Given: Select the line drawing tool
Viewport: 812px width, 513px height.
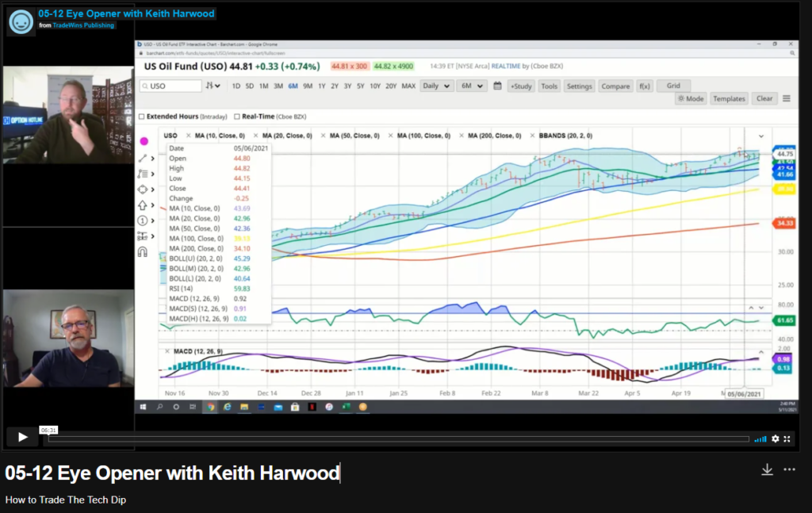Looking at the screenshot, I should pos(143,159).
